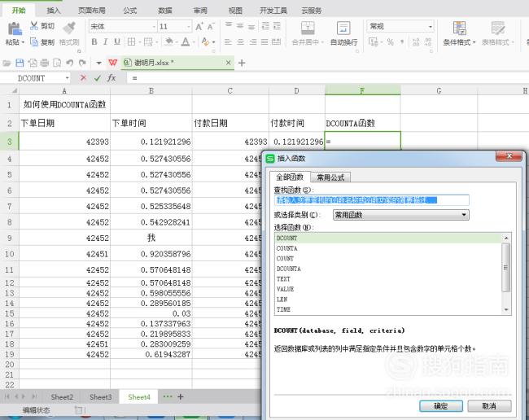Toggle Underline formatting
Image resolution: width=529 pixels, height=420 pixels.
click(116, 42)
